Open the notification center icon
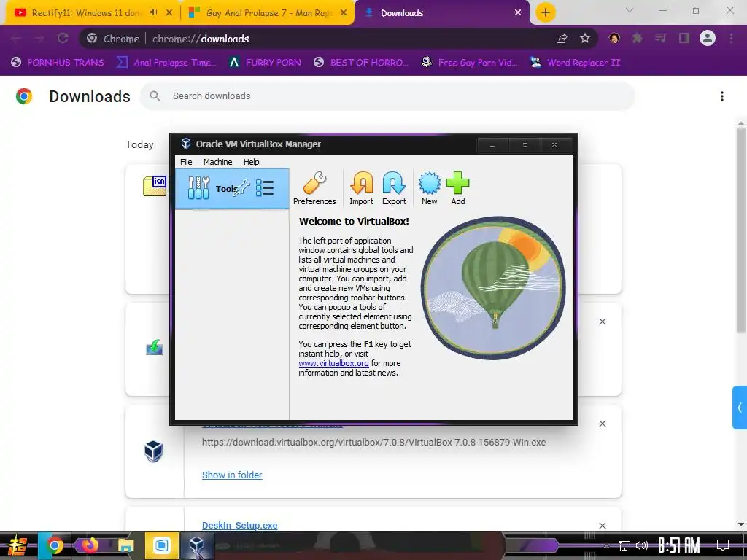Image resolution: width=747 pixels, height=560 pixels. tap(723, 545)
